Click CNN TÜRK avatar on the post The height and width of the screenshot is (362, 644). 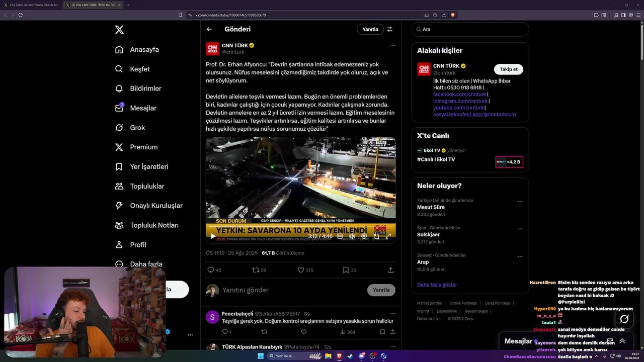coord(212,49)
